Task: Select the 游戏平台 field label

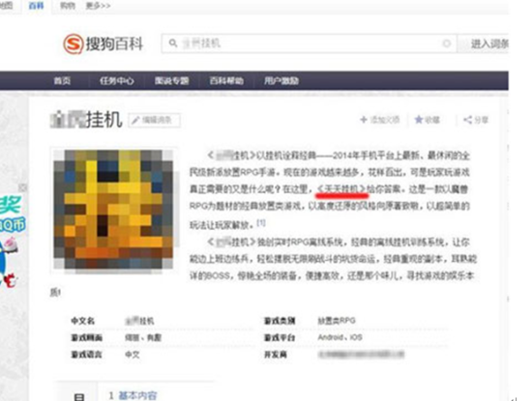Action: pyautogui.click(x=280, y=337)
